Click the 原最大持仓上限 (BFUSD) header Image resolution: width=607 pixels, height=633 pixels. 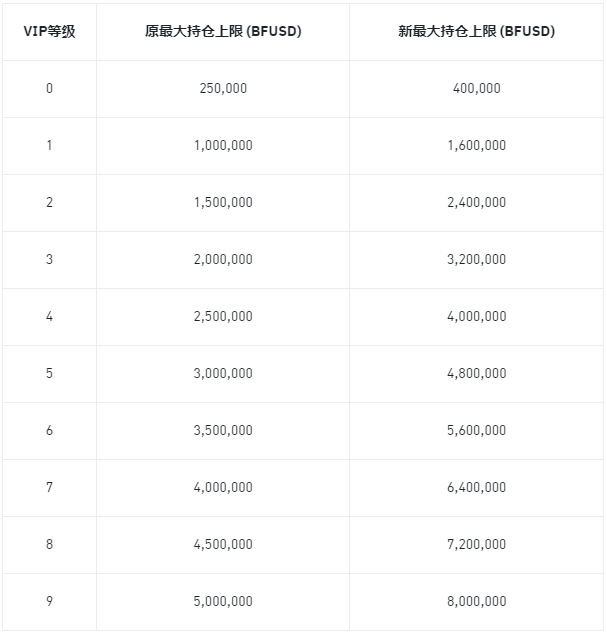(x=223, y=31)
